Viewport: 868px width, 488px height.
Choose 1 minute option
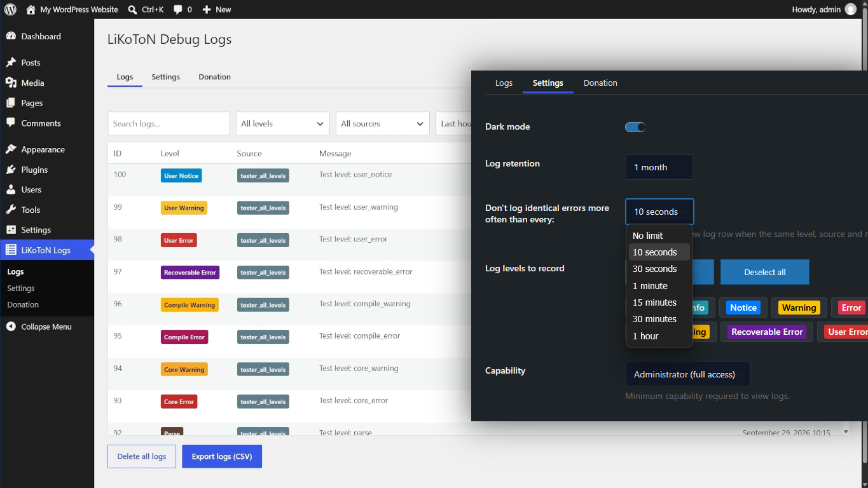click(x=659, y=286)
